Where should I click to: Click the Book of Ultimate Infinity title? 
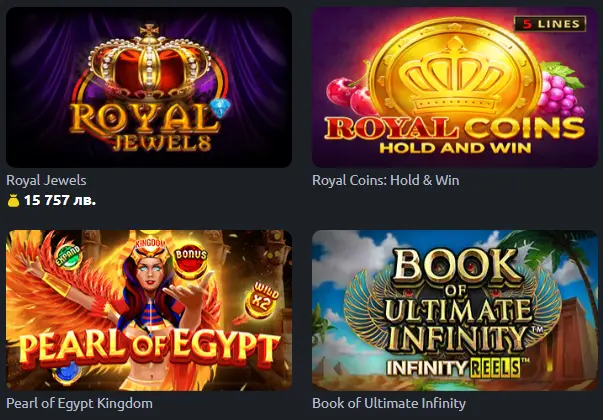coord(389,403)
